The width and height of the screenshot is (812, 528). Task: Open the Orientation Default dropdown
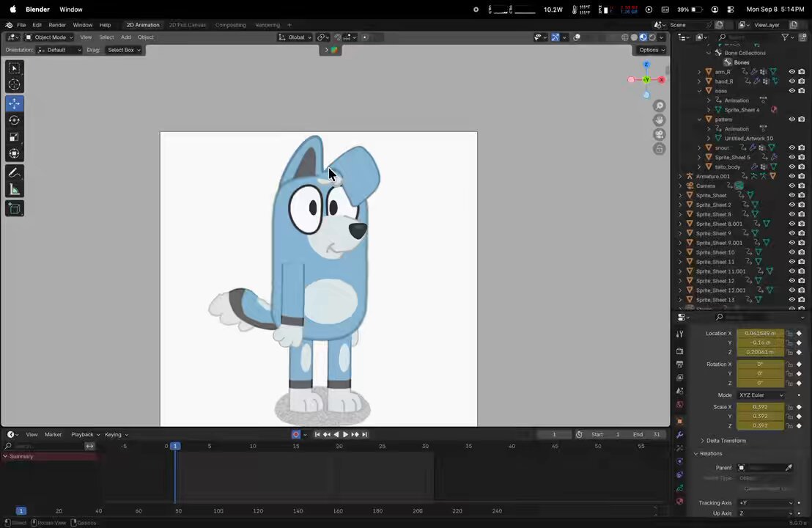point(59,50)
